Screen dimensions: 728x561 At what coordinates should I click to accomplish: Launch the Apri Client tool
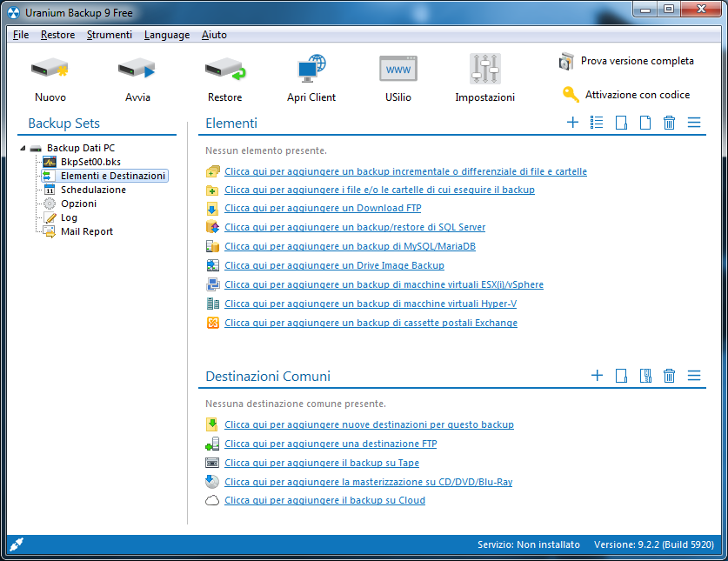coord(311,70)
